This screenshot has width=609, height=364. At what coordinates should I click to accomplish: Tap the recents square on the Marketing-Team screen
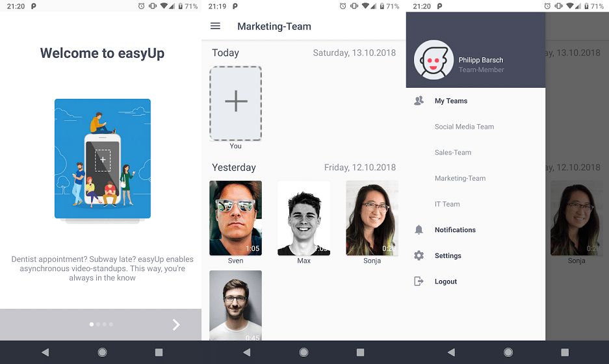[x=361, y=352]
